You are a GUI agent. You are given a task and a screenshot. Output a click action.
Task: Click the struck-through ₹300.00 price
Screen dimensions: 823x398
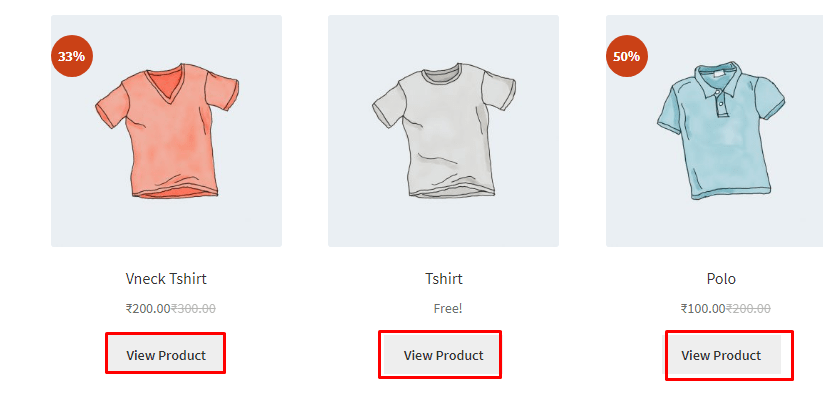[193, 308]
